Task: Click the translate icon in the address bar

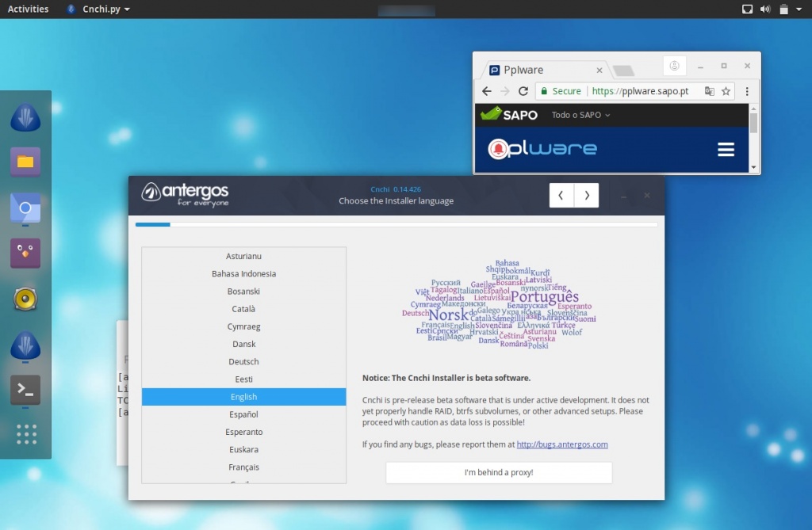Action: [x=710, y=91]
